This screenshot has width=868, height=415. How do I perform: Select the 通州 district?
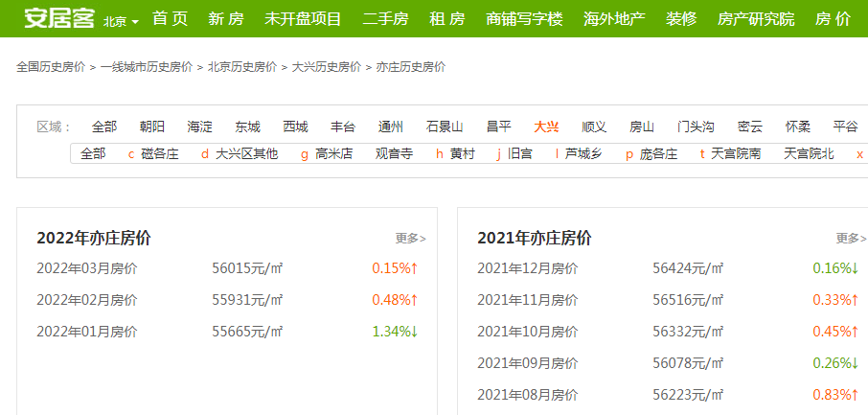(x=391, y=127)
